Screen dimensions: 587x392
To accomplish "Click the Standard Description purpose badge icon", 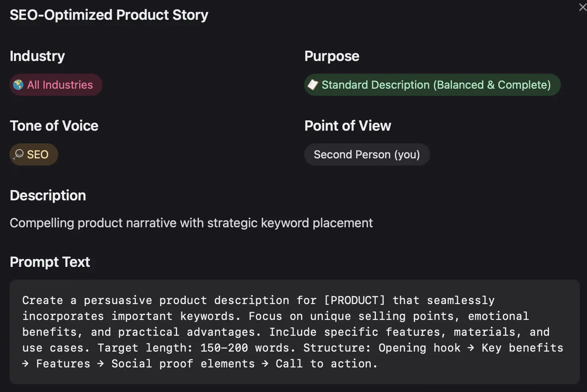I will coord(313,85).
